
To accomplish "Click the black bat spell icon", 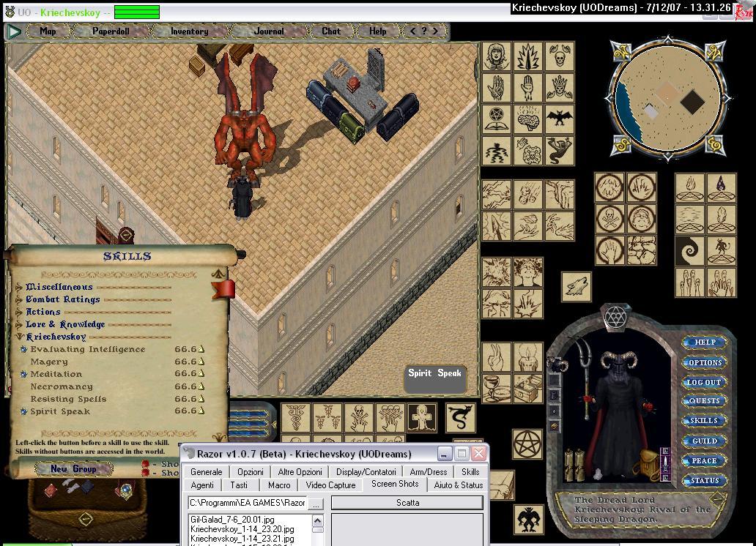I will [x=560, y=118].
